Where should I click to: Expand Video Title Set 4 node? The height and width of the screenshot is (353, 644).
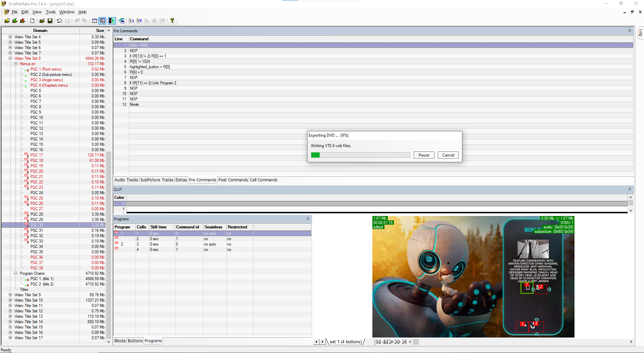(10, 37)
